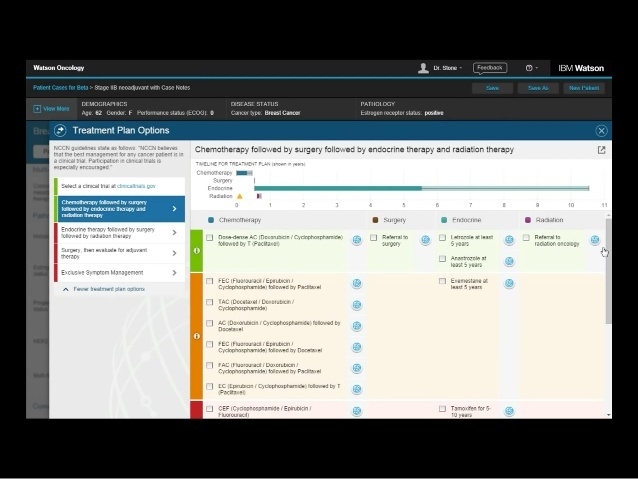Click the Radiation warning triangle in timeline

pos(240,196)
